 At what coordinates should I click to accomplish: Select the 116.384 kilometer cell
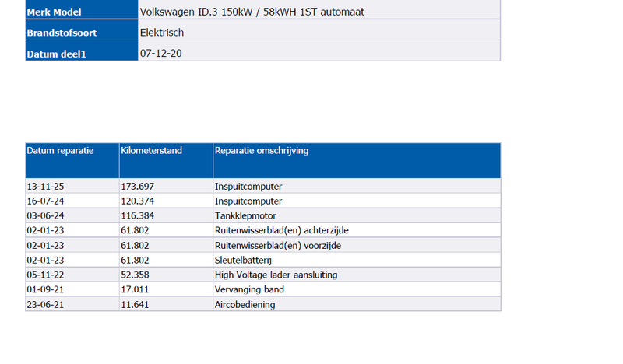(x=138, y=215)
